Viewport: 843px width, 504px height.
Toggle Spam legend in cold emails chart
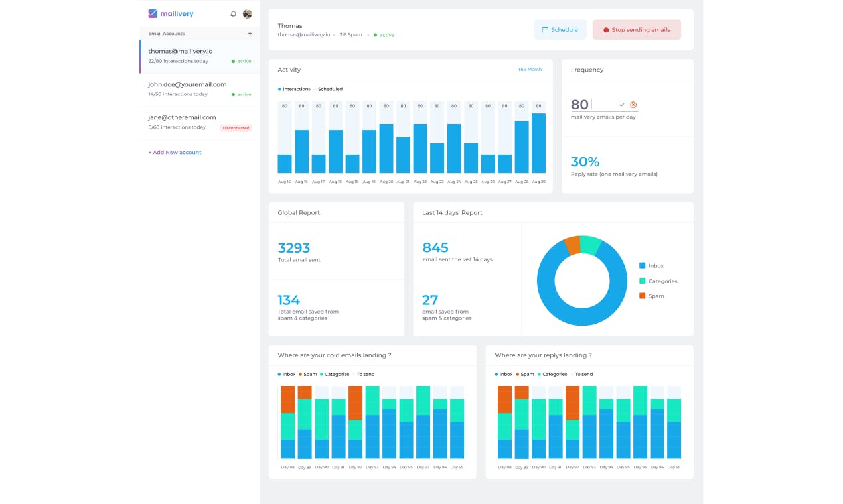click(307, 374)
